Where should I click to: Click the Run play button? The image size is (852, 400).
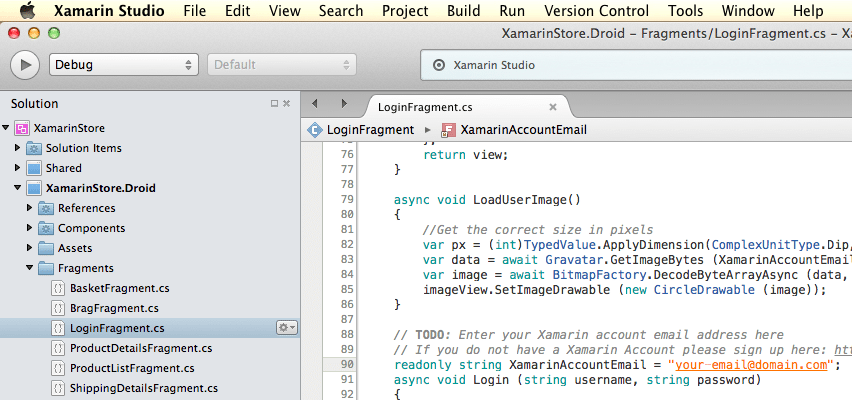click(x=25, y=65)
